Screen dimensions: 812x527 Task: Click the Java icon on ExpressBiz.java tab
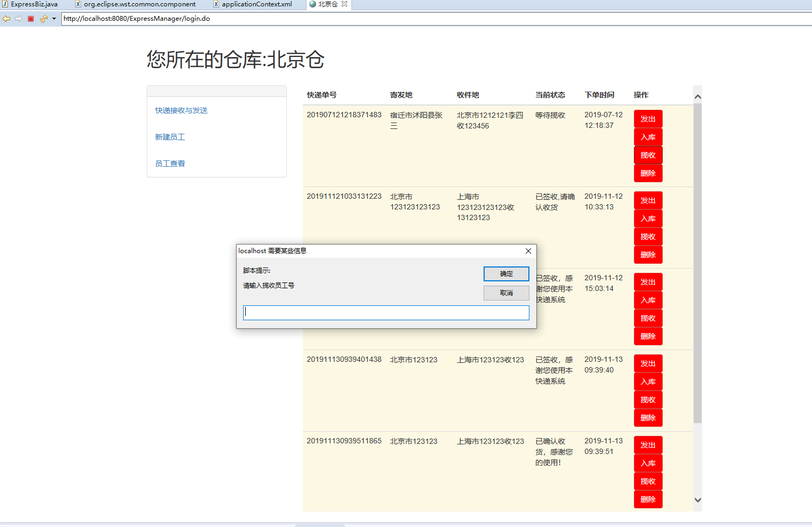(5, 4)
